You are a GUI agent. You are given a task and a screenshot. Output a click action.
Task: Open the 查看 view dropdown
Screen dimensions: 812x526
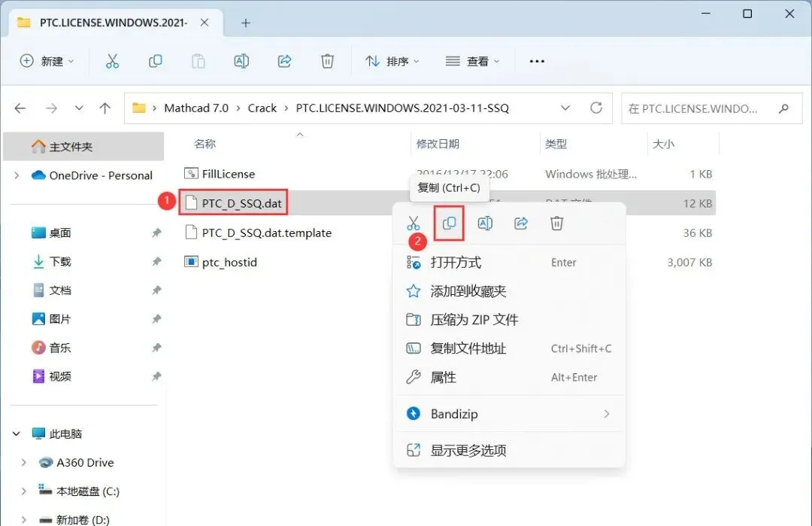(x=472, y=61)
